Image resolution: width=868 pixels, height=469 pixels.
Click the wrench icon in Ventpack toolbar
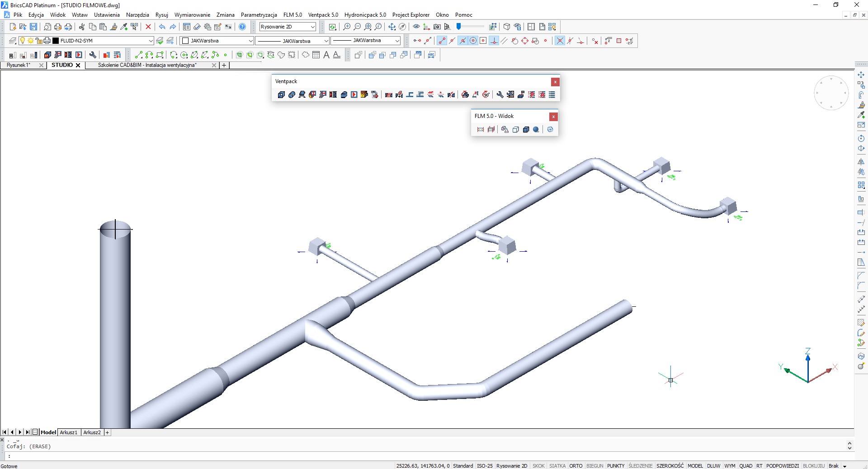pos(500,94)
